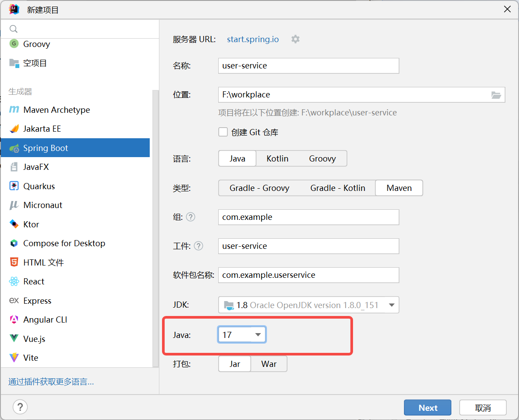Click the HTML5 file icon
Image resolution: width=519 pixels, height=420 pixels.
[14, 262]
